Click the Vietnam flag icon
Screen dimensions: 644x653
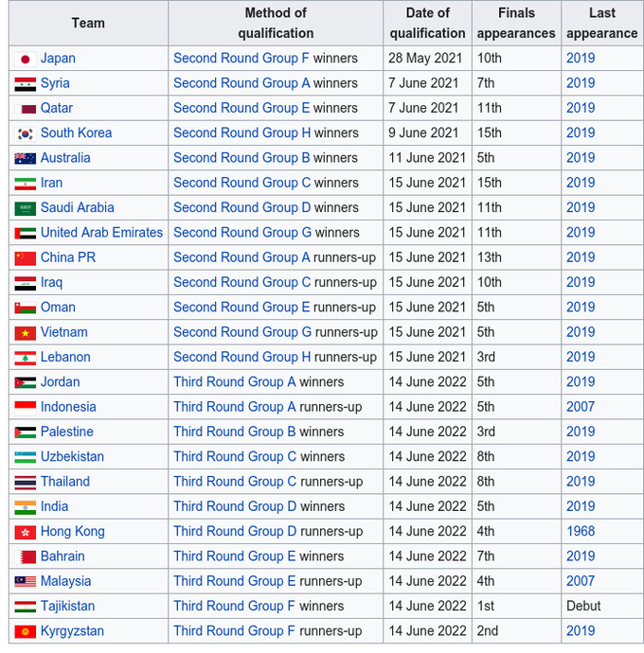coord(26,333)
